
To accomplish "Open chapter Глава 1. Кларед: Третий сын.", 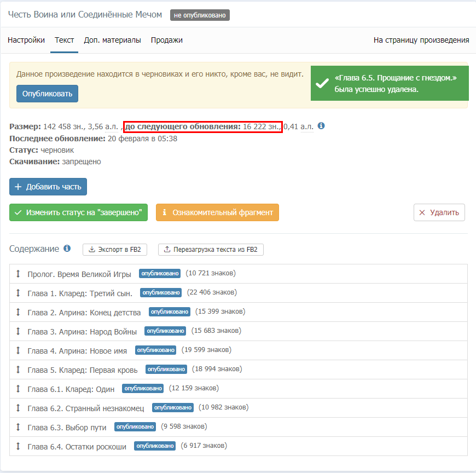I will point(80,293).
